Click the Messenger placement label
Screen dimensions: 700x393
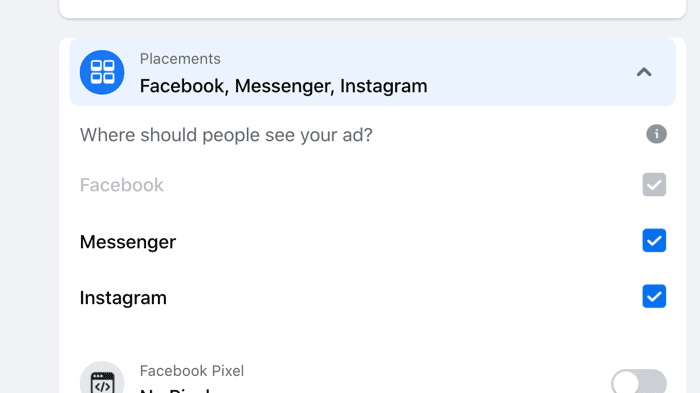coord(128,242)
